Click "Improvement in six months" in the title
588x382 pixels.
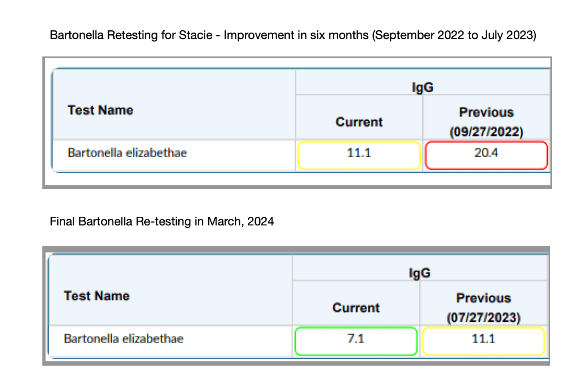[x=296, y=35]
